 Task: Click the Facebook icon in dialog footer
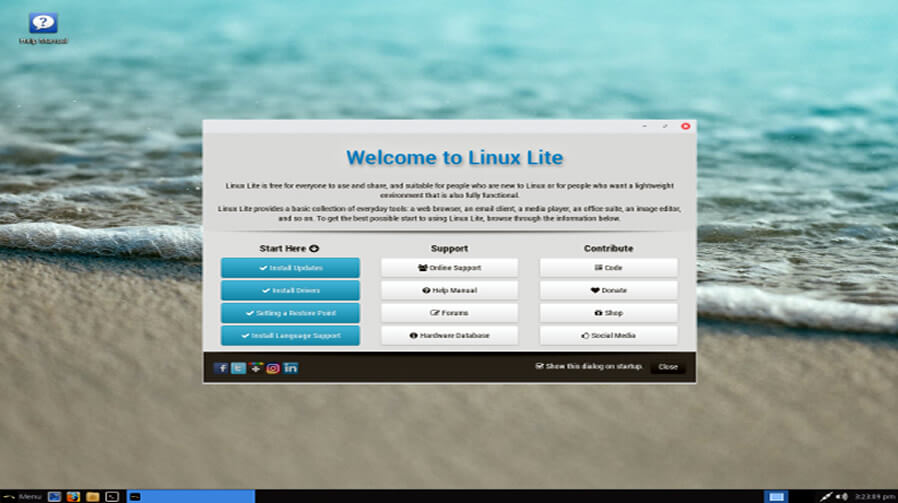pyautogui.click(x=221, y=368)
